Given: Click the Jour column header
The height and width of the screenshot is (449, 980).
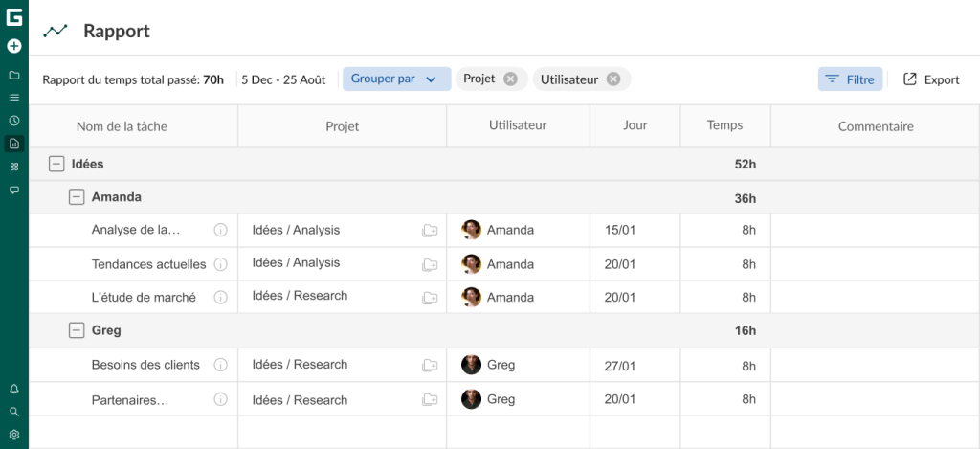Looking at the screenshot, I should click(635, 125).
